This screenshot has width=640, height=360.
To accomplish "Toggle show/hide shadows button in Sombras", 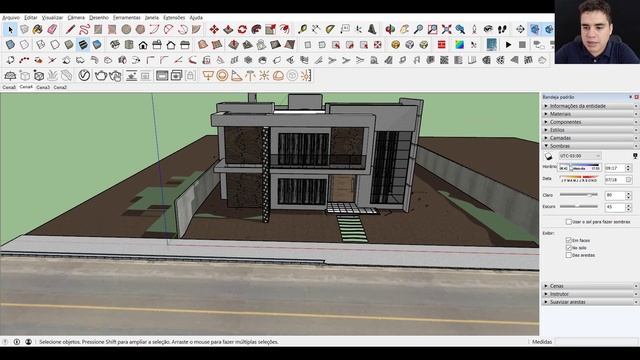I will (548, 156).
